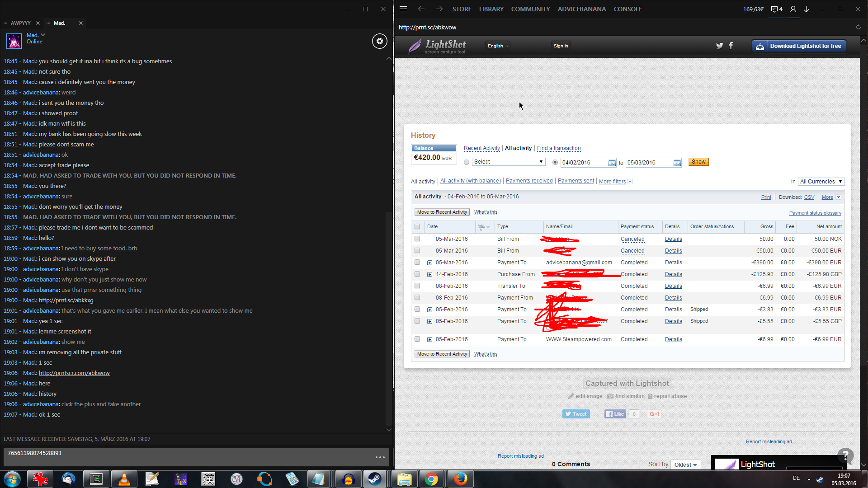The height and width of the screenshot is (488, 868).
Task: Switch to the AWPYYY chat tab
Action: [21, 23]
